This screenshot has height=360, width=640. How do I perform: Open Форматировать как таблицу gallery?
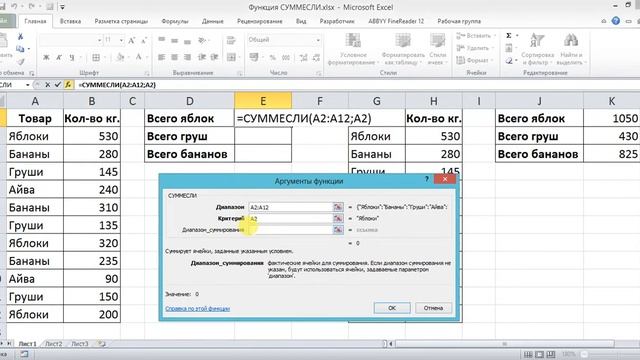(x=403, y=49)
